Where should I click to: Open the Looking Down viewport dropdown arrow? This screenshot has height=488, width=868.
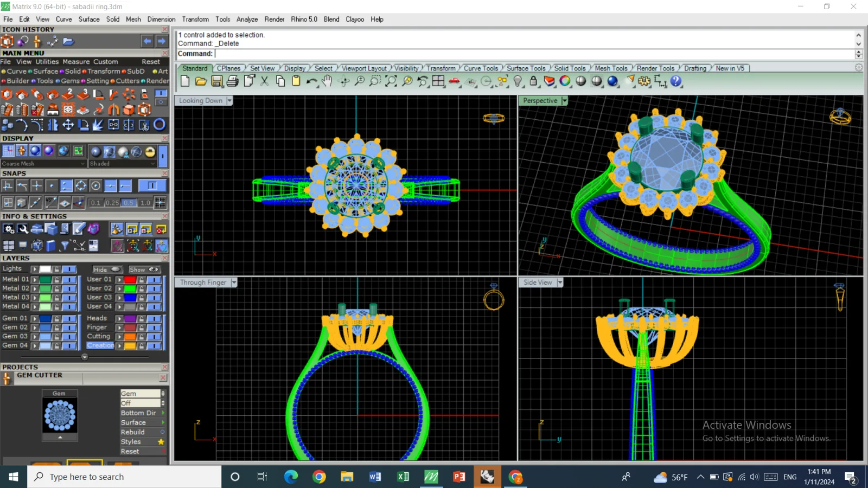(x=229, y=101)
